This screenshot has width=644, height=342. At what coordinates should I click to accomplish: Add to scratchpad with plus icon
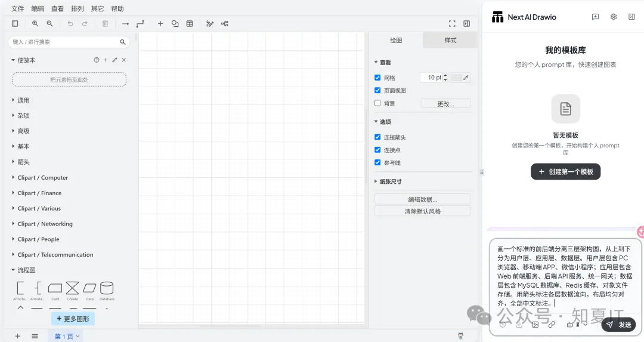(106, 60)
